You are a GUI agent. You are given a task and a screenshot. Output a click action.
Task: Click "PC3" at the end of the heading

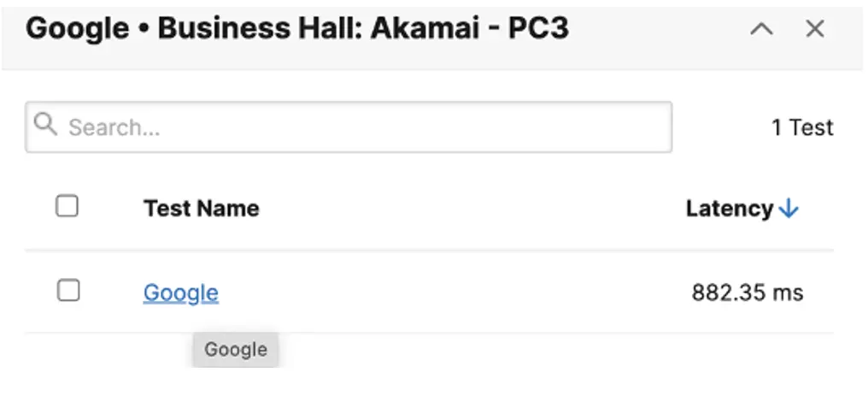[x=537, y=29]
